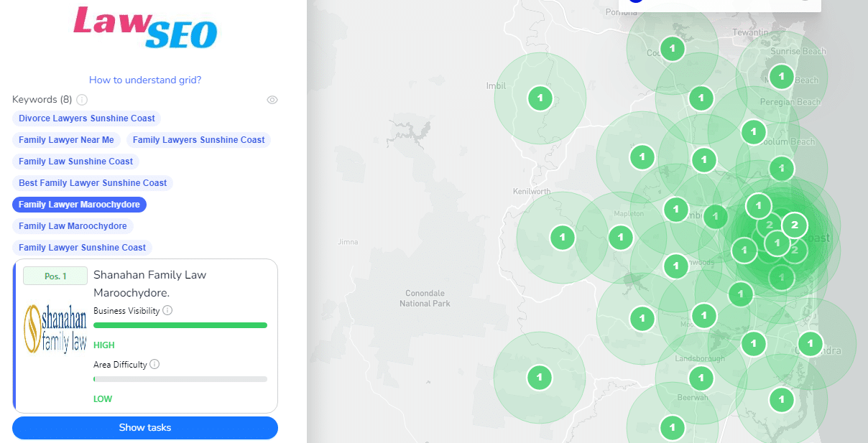This screenshot has height=443, width=868.
Task: Click the green Business Visibility progress bar
Action: coord(180,325)
